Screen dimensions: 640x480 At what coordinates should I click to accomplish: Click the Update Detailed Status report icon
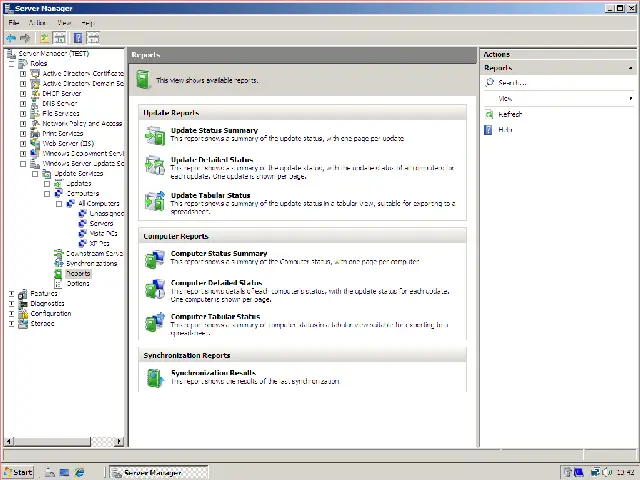(155, 165)
